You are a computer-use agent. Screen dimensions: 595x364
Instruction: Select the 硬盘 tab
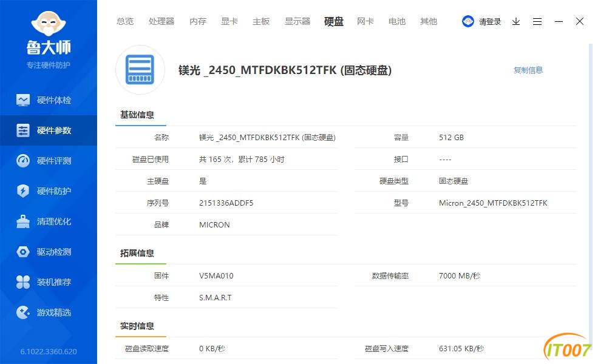(x=334, y=21)
